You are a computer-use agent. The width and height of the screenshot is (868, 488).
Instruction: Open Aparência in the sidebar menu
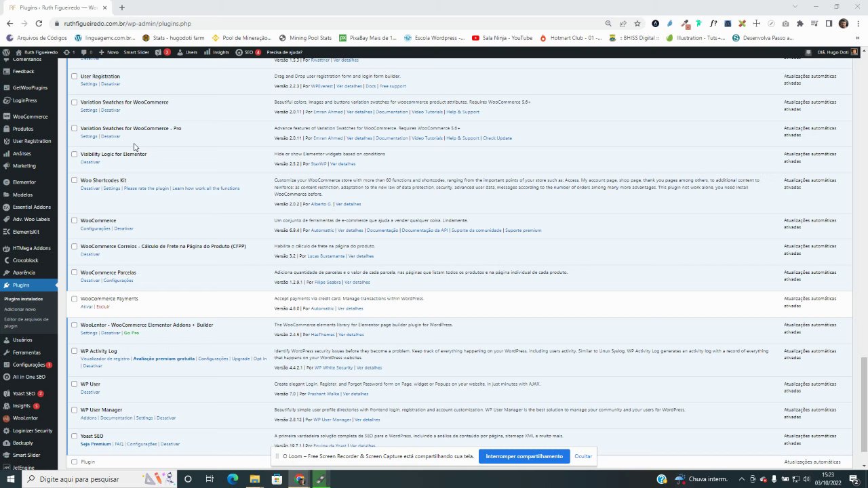[x=24, y=272]
